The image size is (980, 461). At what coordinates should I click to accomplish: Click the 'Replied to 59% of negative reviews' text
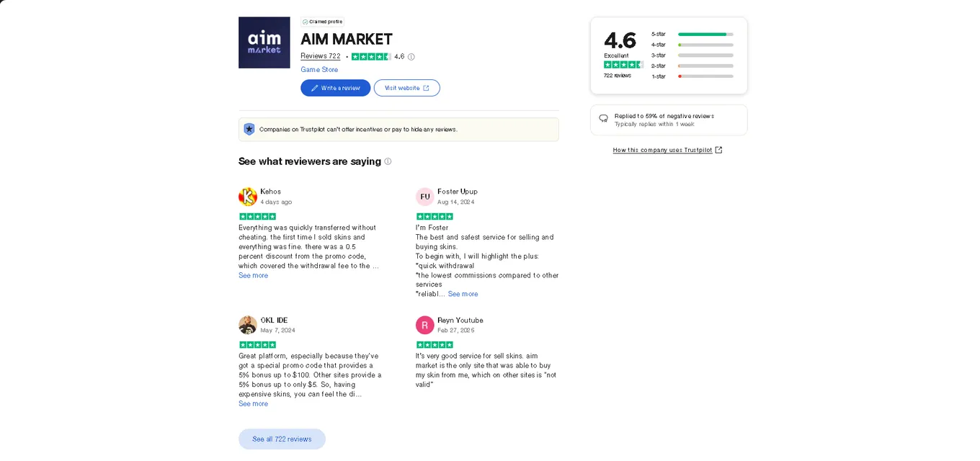(x=664, y=116)
